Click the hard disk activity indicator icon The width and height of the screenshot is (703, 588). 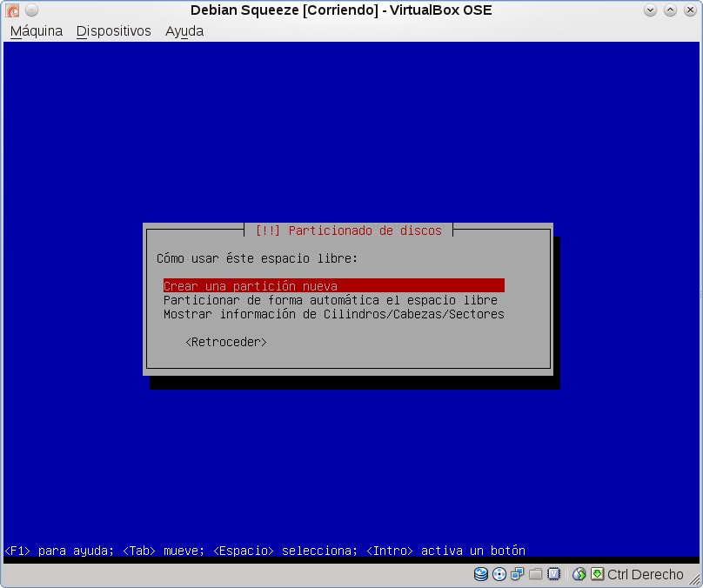pyautogui.click(x=481, y=574)
